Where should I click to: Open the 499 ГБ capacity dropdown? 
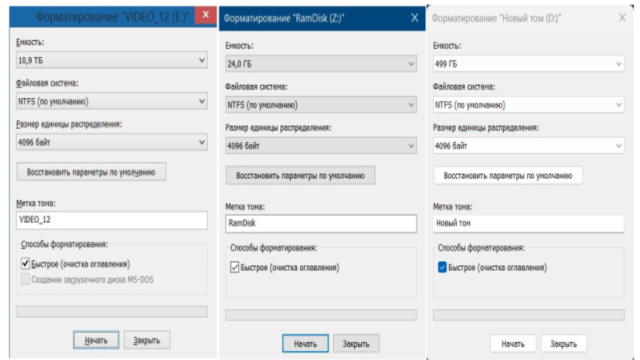529,64
